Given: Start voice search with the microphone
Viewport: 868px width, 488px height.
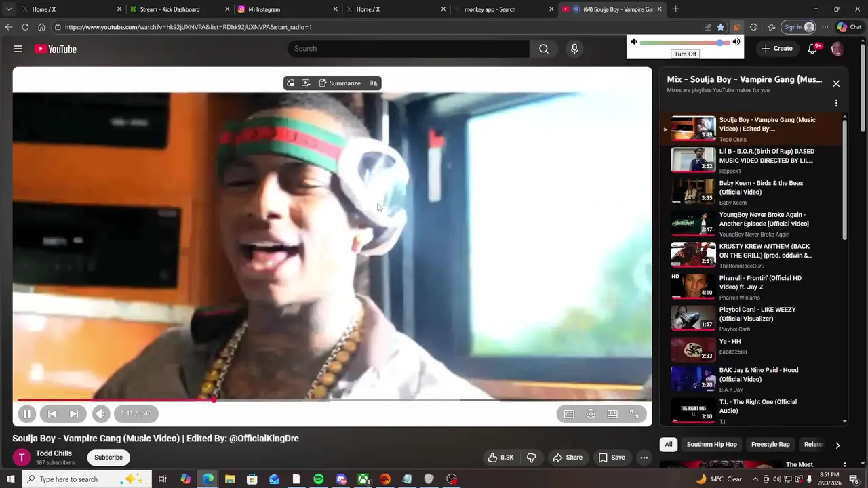Looking at the screenshot, I should click(574, 49).
